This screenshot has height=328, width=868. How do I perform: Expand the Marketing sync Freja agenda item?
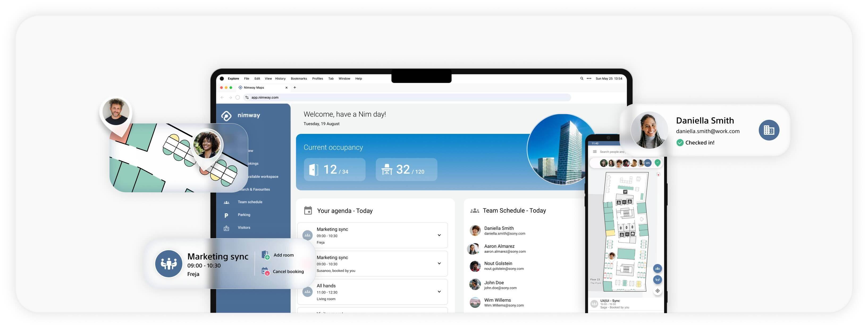coord(439,235)
